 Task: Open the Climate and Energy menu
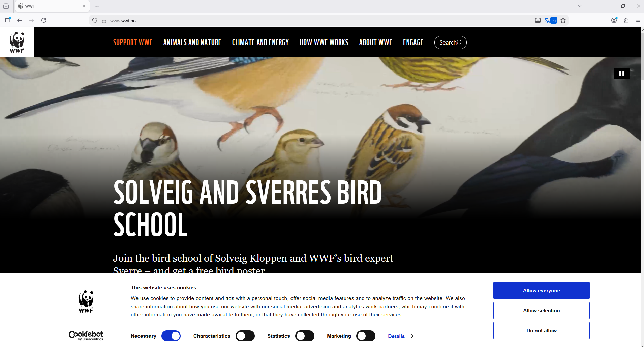(x=260, y=42)
